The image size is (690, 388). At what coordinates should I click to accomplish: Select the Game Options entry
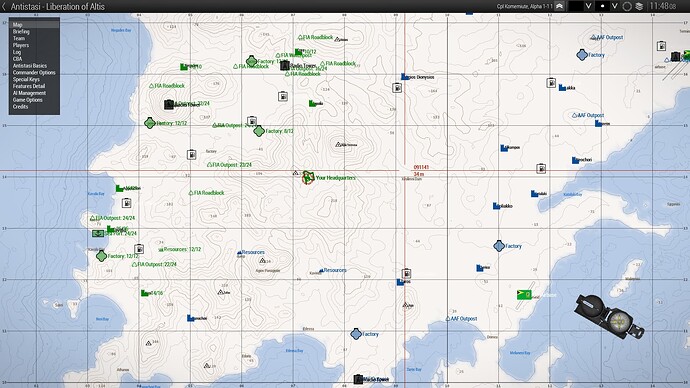point(27,100)
